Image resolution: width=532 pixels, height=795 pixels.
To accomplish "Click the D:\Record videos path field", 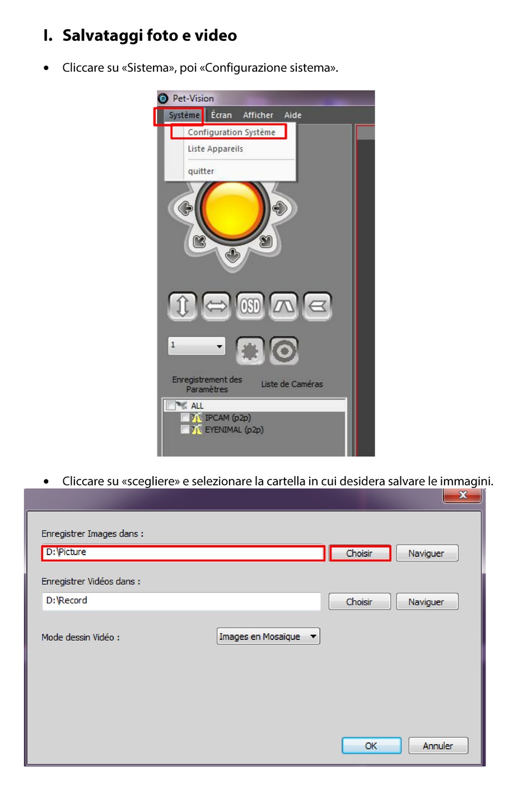I will 181,601.
